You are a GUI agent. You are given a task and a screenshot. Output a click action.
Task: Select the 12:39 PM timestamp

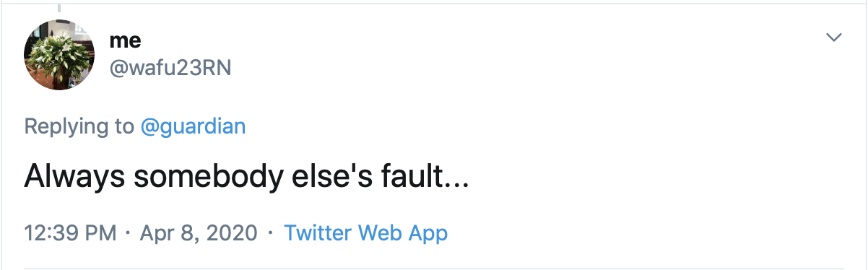pyautogui.click(x=70, y=233)
